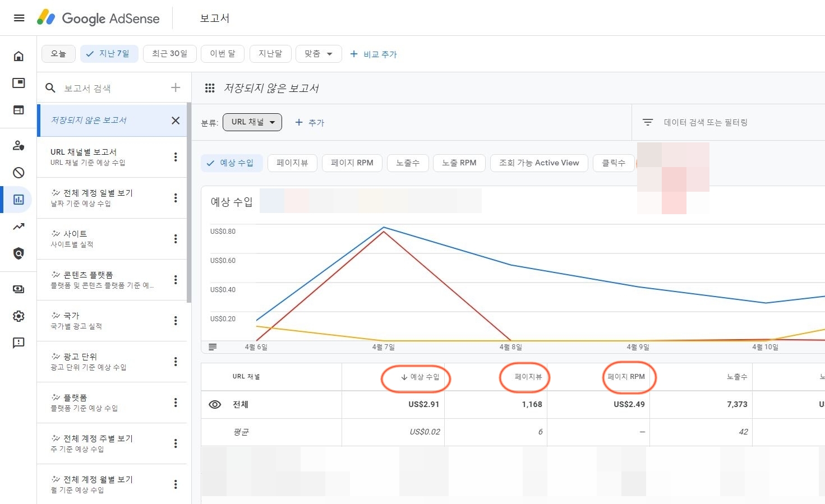Click the report list vertical scrollbar
The image size is (825, 504).
[x=189, y=202]
